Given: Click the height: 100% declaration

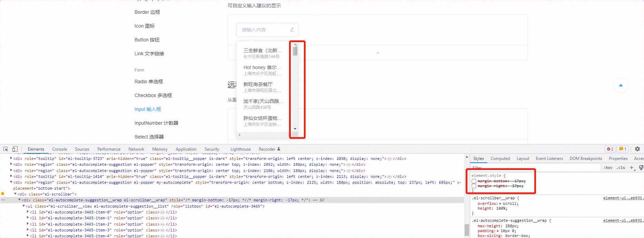Looking at the screenshot, I should (492, 208).
